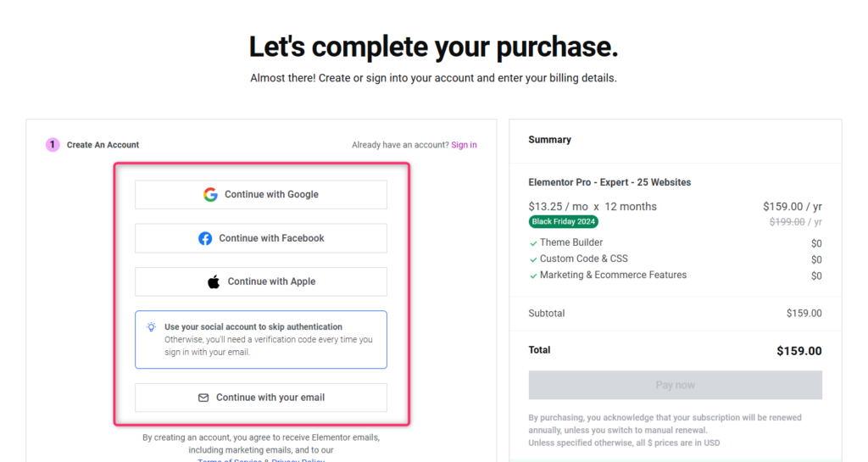
Task: Click the social account tip box
Action: (x=261, y=339)
